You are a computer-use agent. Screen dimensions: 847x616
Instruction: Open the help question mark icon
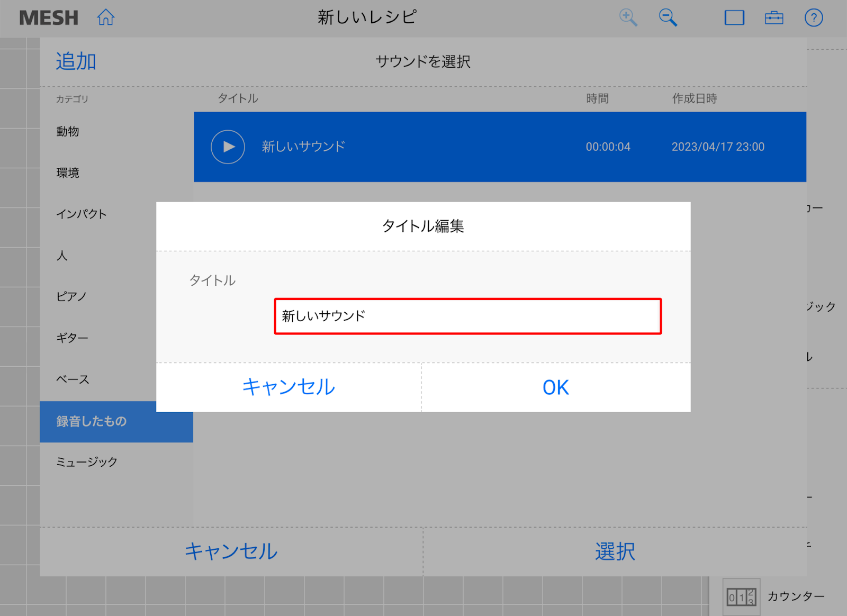tap(814, 17)
